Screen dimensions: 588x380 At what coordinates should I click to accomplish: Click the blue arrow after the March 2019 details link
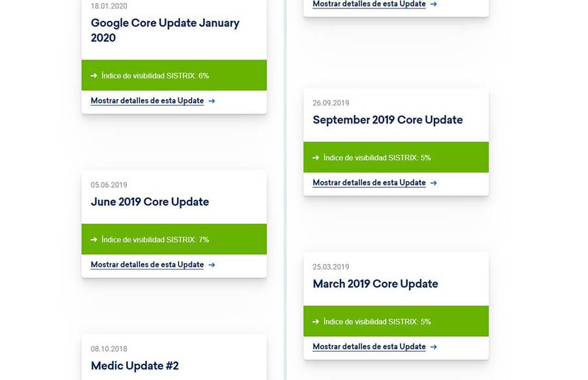(434, 347)
